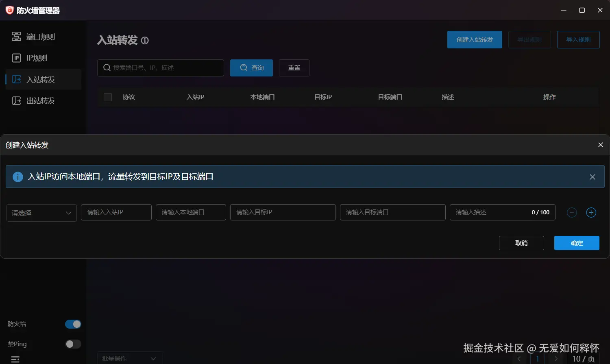610x364 pixels.
Task: Select page 1 in pagination
Action: [x=538, y=359]
